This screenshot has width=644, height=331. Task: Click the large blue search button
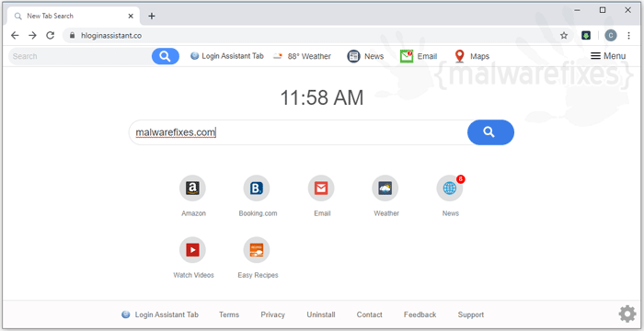tap(490, 132)
